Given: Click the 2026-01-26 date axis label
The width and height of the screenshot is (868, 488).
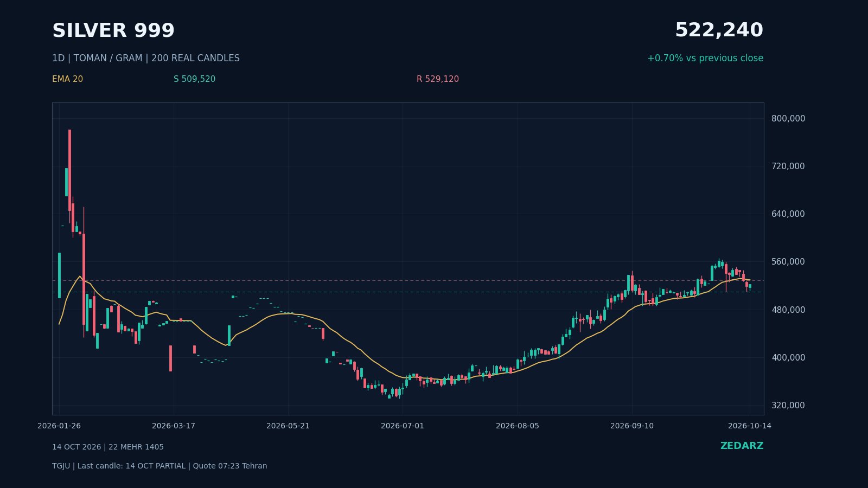Looking at the screenshot, I should (59, 426).
